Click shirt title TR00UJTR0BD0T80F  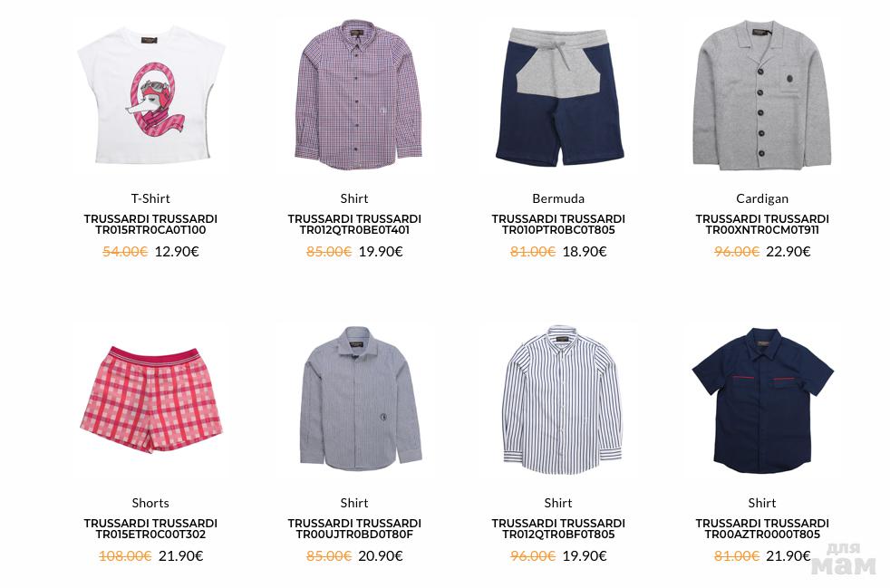pos(354,528)
